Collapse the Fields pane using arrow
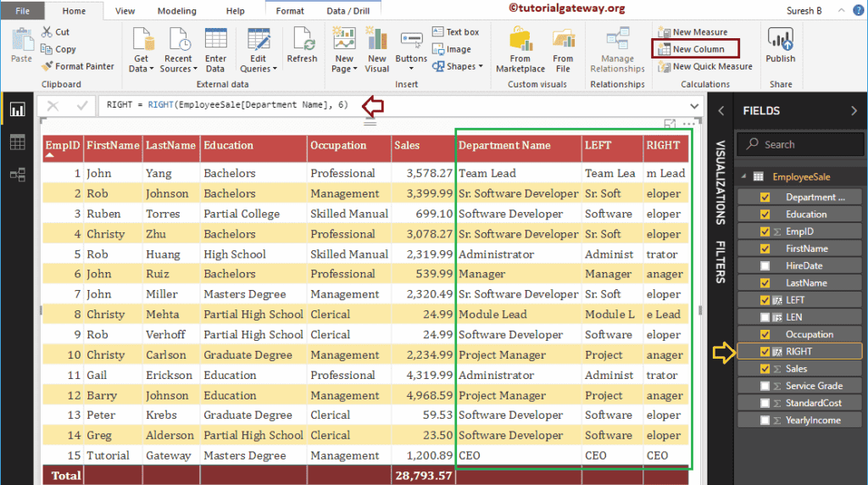 [x=854, y=111]
